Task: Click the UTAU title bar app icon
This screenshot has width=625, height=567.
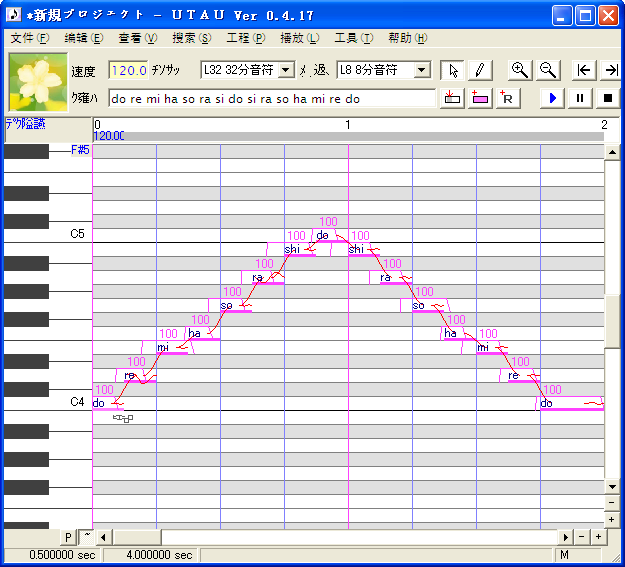Action: pyautogui.click(x=14, y=15)
